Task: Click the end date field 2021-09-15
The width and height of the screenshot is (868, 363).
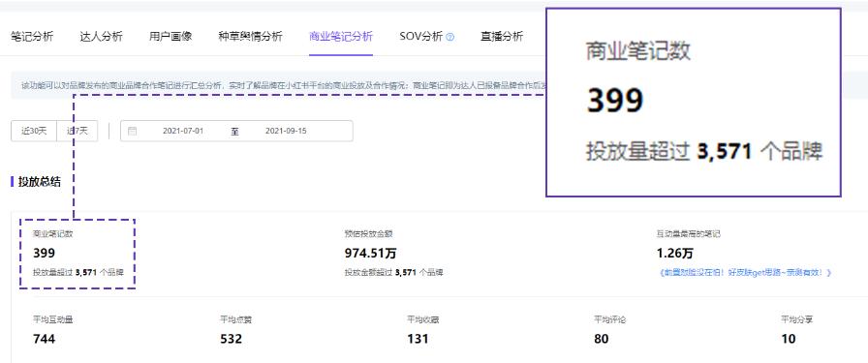Action: pyautogui.click(x=286, y=131)
